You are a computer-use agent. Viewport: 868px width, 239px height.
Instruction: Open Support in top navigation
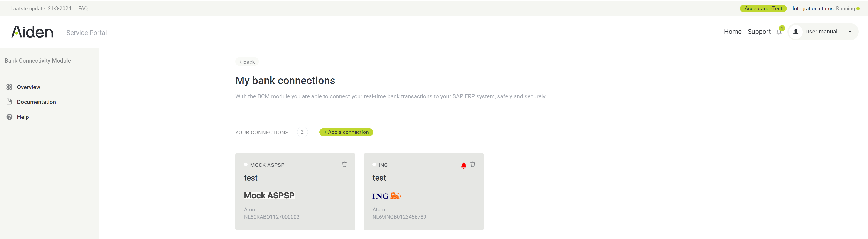coord(758,32)
